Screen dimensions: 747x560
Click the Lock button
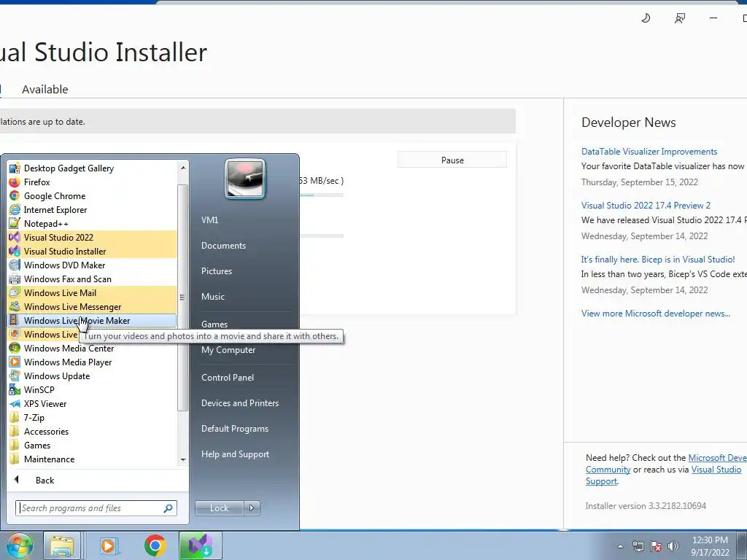tap(219, 508)
